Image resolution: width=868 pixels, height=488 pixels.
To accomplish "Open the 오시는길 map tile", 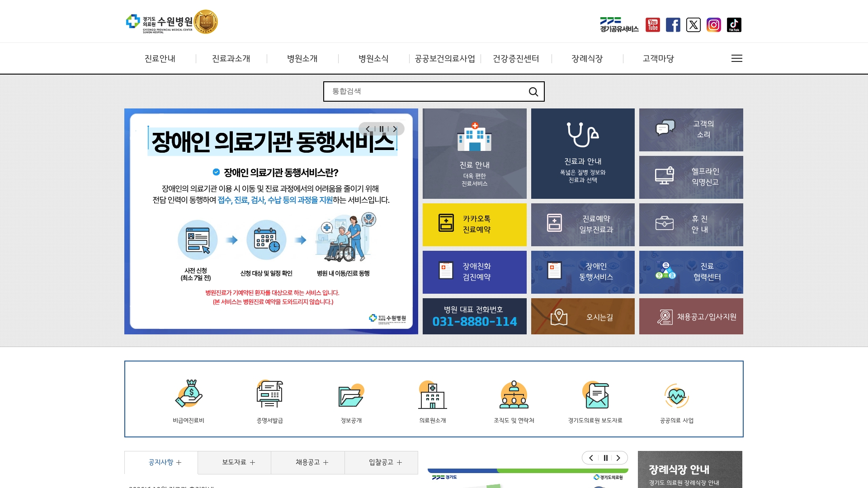I will [x=583, y=316].
